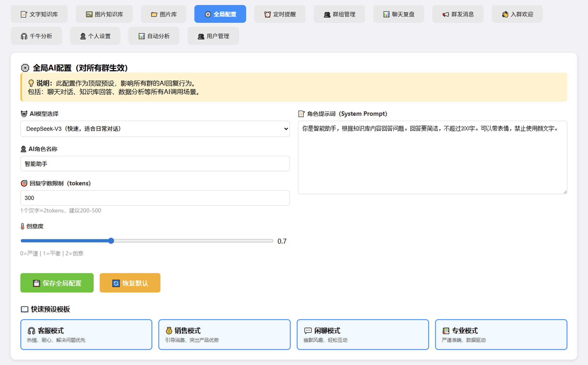The image size is (588, 365).
Task: Click the folder icon on 图片库
Action: (154, 14)
